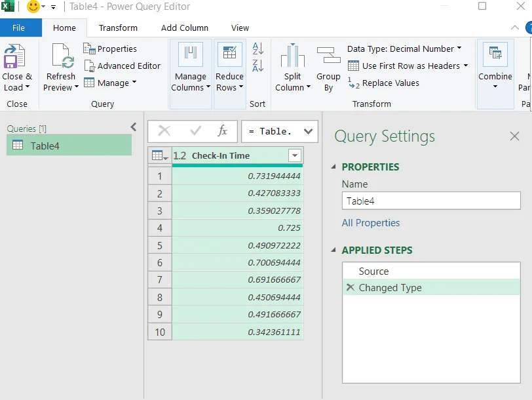This screenshot has height=400, width=532.
Task: Maximize the Power Query Editor window
Action: pos(482,6)
